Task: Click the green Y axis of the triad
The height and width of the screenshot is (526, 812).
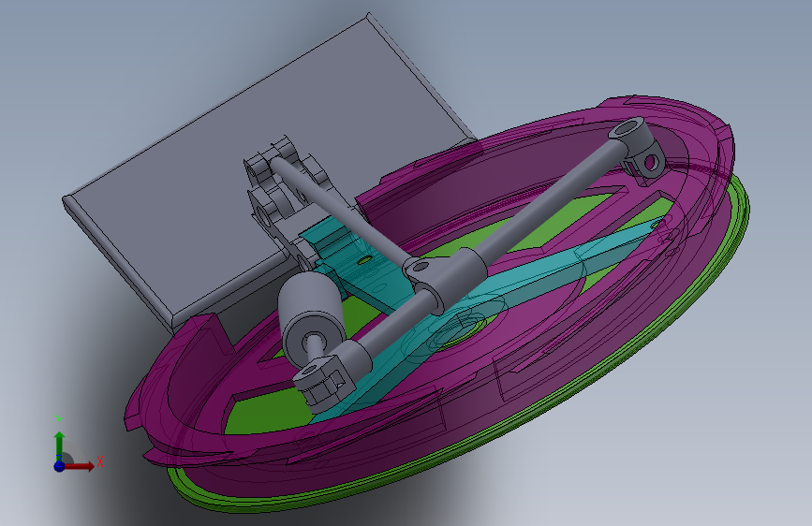Action: tap(60, 446)
